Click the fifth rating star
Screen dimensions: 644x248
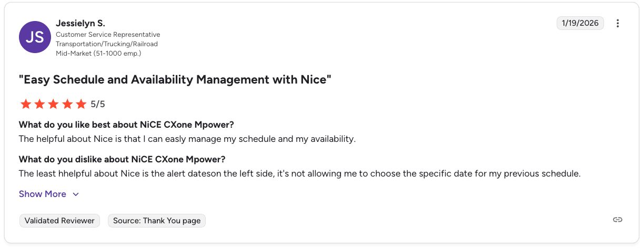click(x=80, y=104)
